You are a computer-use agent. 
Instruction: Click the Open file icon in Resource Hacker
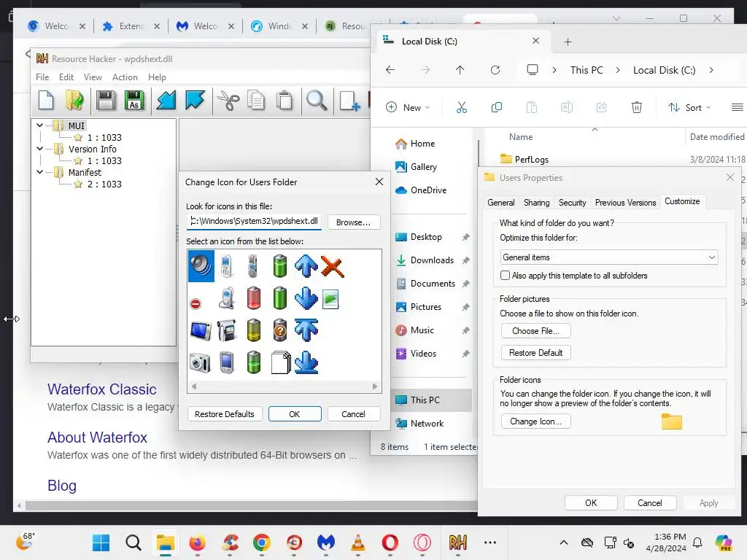[75, 101]
